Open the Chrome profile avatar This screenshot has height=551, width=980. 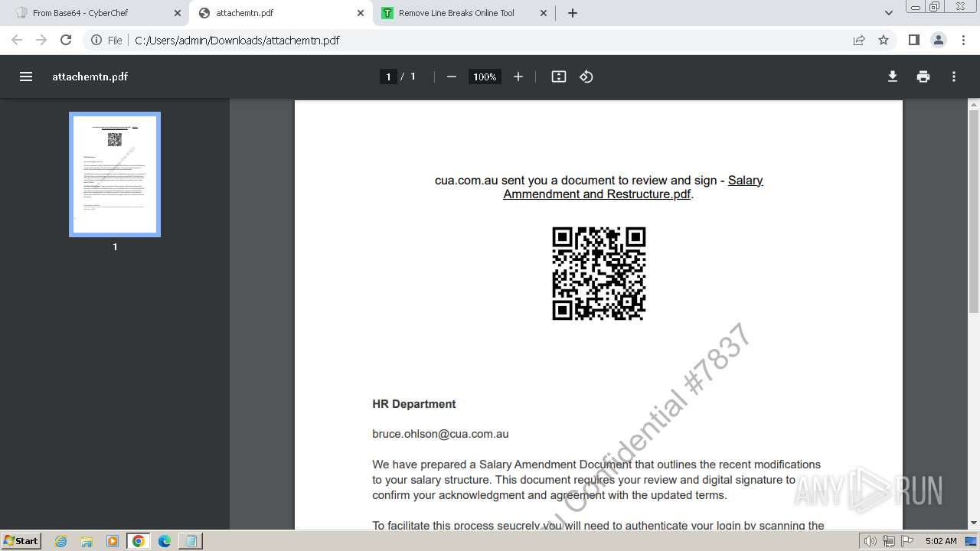(939, 40)
